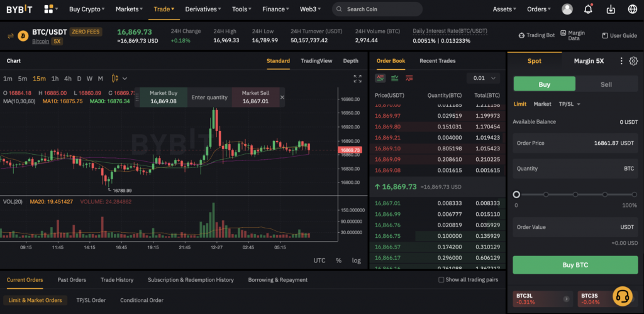Click the user profile avatar
This screenshot has height=314, width=644.
tap(567, 9)
